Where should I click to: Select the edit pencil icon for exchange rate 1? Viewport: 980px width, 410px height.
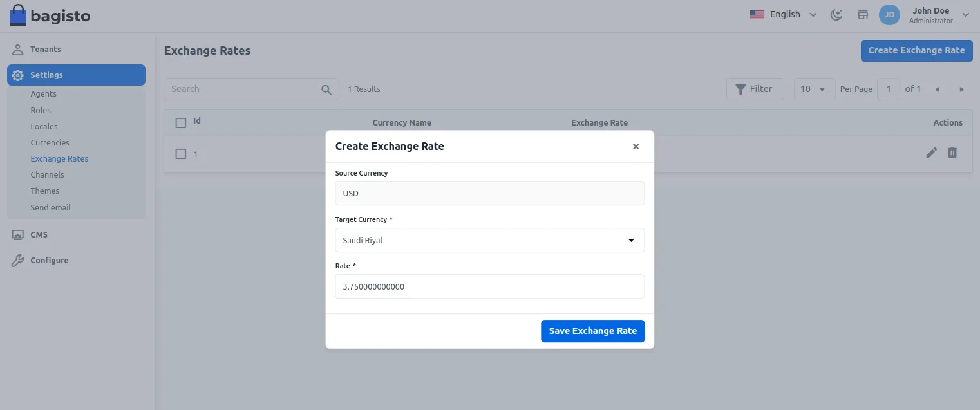click(931, 153)
